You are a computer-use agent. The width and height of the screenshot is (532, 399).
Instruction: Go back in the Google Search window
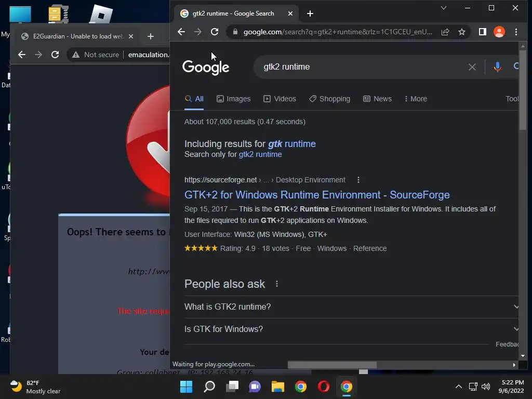pos(181,32)
